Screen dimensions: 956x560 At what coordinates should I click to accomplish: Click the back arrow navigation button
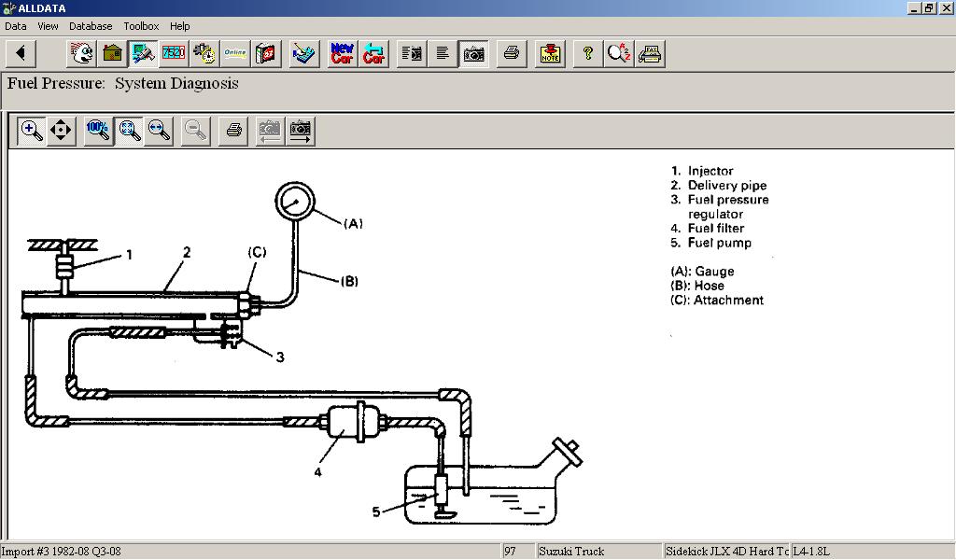(x=21, y=53)
